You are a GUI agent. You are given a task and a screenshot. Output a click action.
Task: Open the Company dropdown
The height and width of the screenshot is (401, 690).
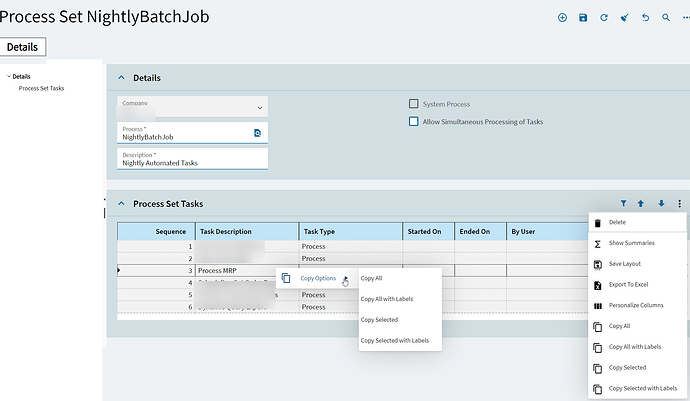[261, 107]
